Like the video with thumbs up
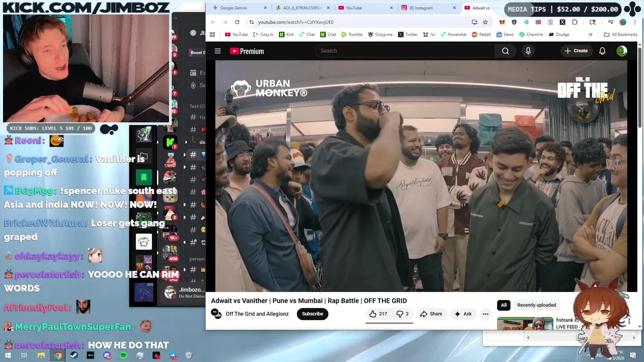Viewport: 644px width, 362px height. click(378, 314)
